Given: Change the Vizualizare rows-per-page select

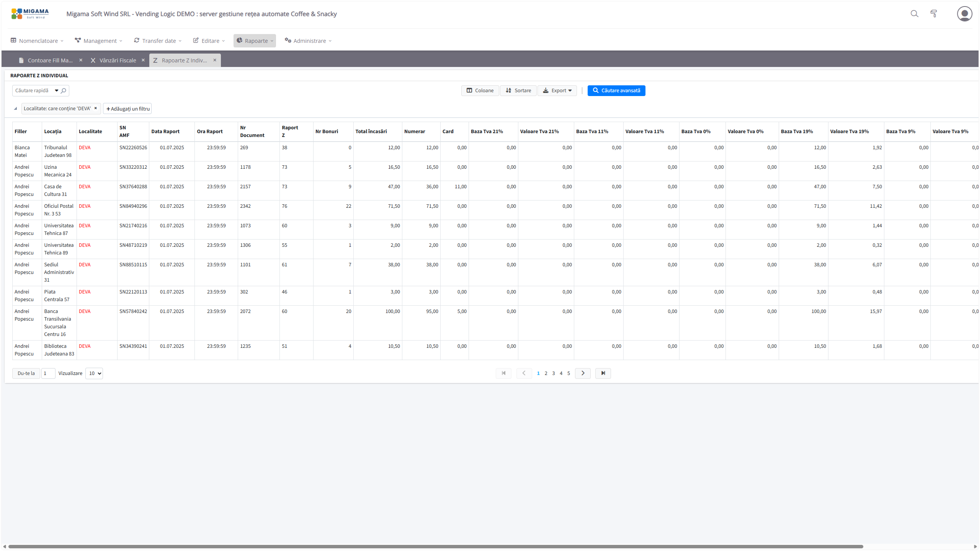Looking at the screenshot, I should click(x=94, y=373).
